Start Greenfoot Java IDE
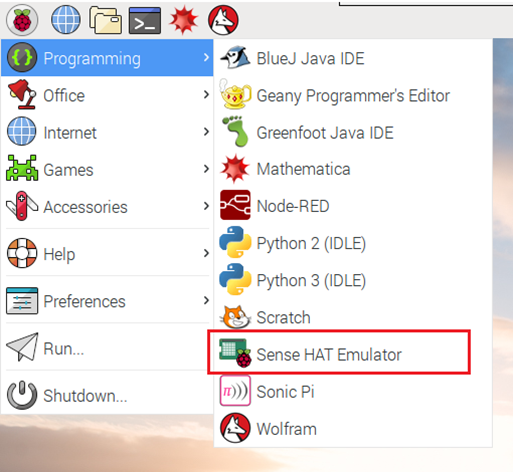This screenshot has width=513, height=472. (x=353, y=132)
